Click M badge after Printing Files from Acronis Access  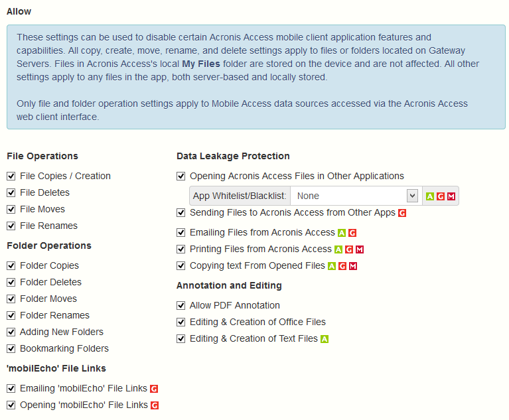click(x=360, y=249)
